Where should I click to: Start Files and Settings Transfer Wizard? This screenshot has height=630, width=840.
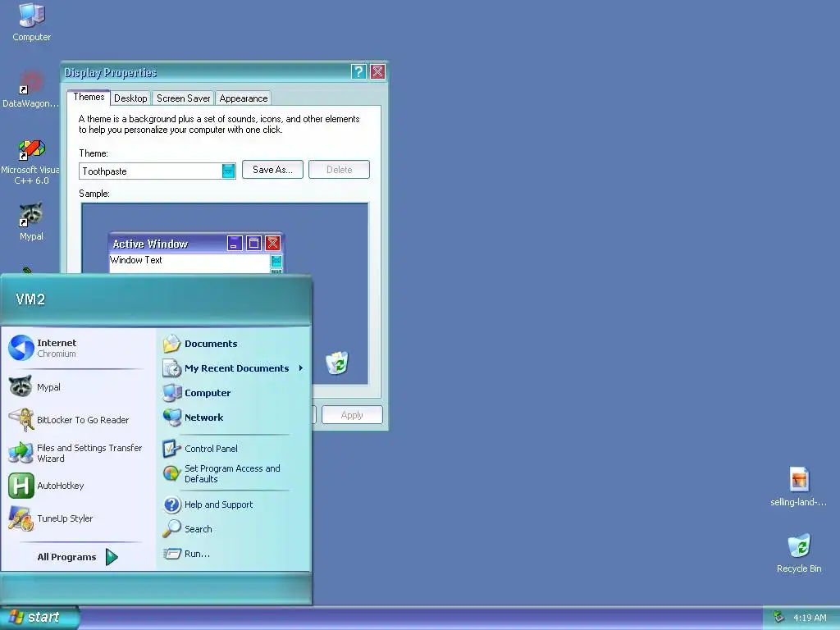point(77,453)
